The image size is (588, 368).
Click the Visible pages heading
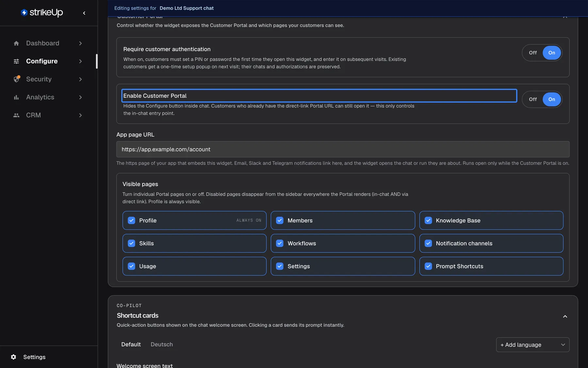point(140,184)
